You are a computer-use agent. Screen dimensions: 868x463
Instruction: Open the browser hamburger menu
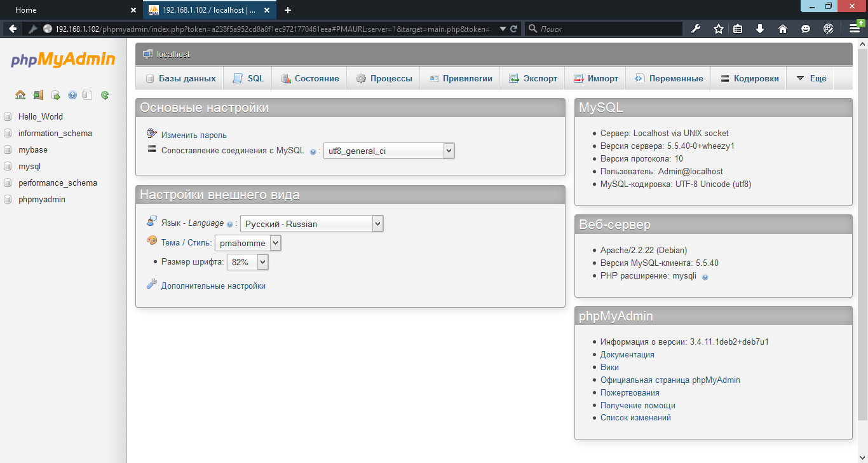[855, 29]
